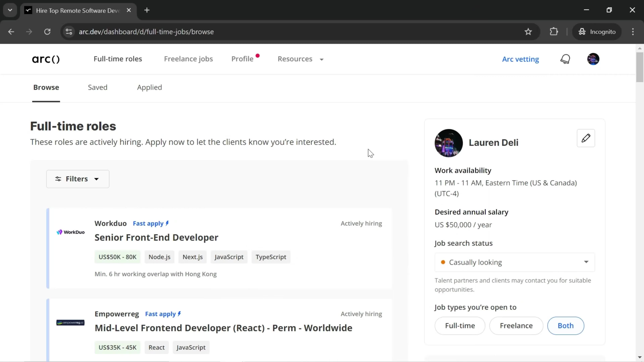644x362 pixels.
Task: Click the Profile menu item
Action: tap(242, 59)
